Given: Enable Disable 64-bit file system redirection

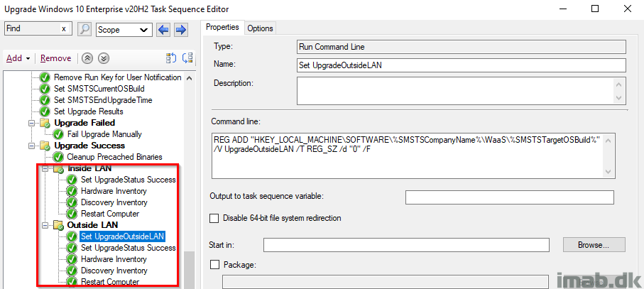Looking at the screenshot, I should [x=214, y=218].
